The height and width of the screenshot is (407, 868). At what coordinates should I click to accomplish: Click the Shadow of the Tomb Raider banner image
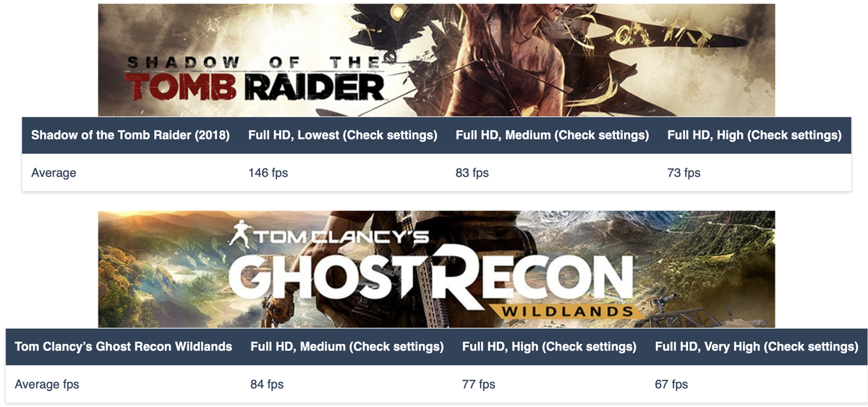pyautogui.click(x=436, y=60)
